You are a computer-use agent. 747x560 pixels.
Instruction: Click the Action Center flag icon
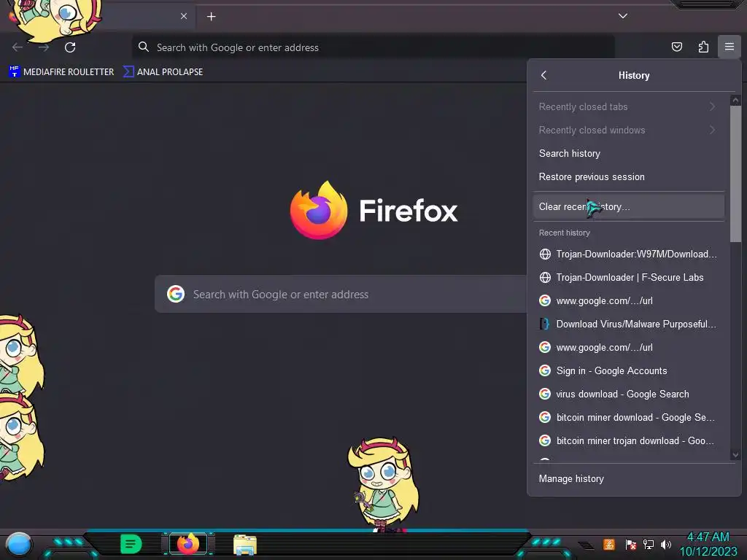click(631, 544)
